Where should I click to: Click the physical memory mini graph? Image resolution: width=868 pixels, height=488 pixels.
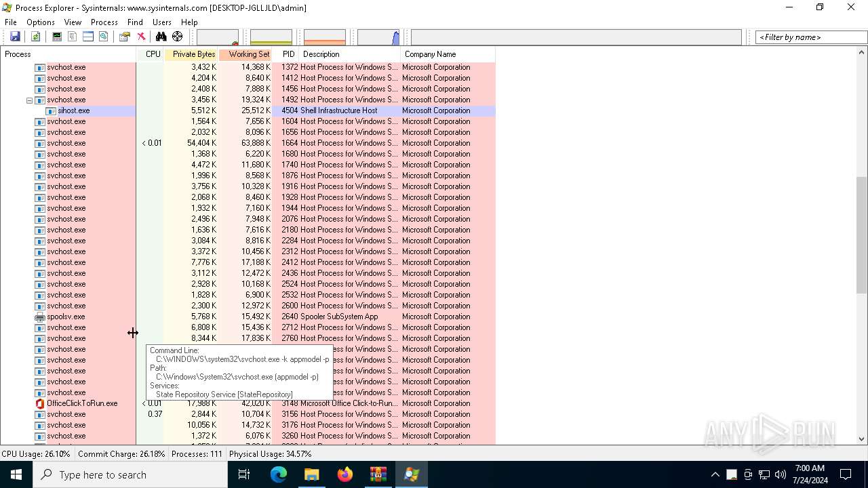click(x=325, y=37)
